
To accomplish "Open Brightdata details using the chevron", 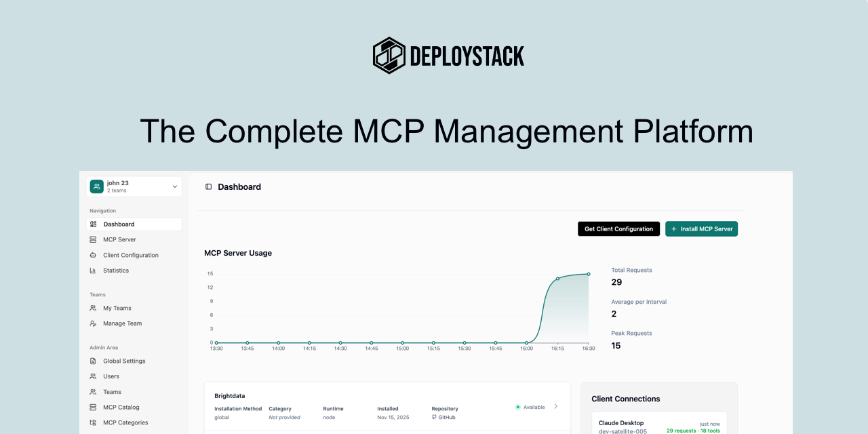I will point(556,406).
